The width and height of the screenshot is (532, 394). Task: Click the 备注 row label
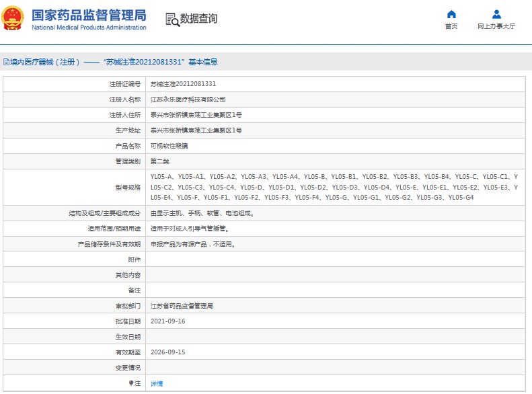[135, 290]
